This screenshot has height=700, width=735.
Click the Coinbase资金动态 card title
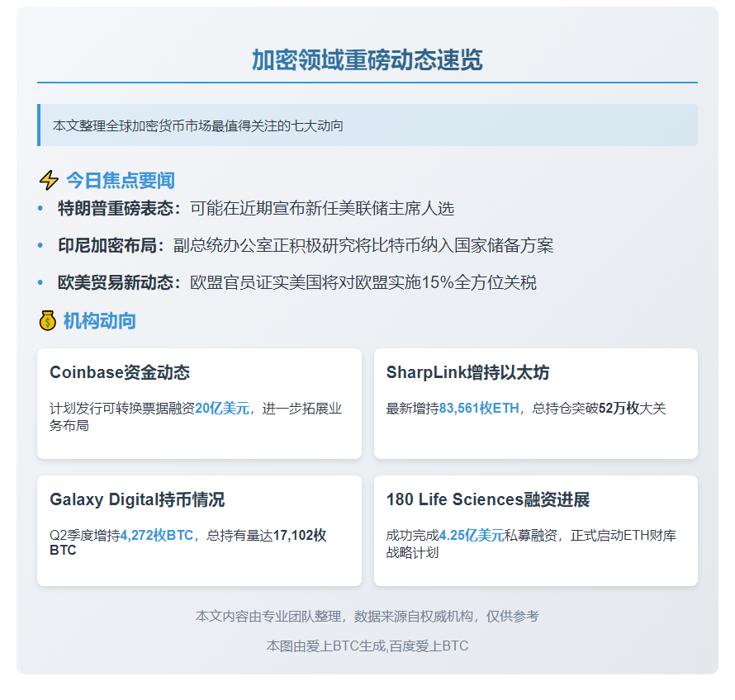coord(120,372)
